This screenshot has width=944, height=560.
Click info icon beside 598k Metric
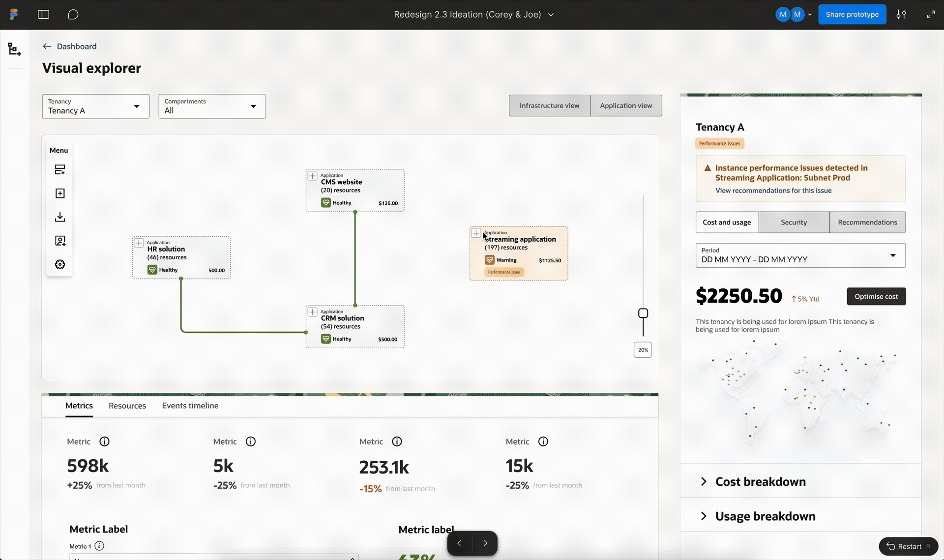point(104,442)
